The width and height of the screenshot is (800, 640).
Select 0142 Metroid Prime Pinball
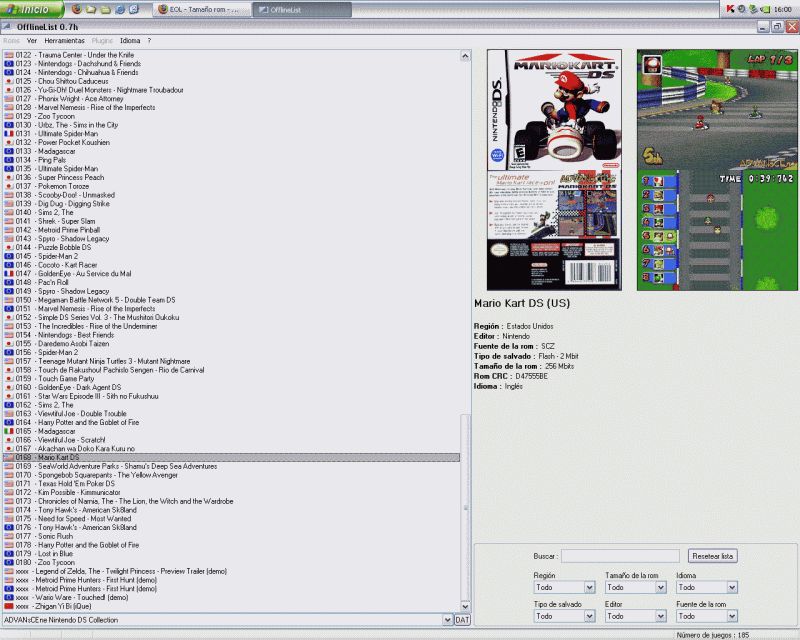pos(231,230)
